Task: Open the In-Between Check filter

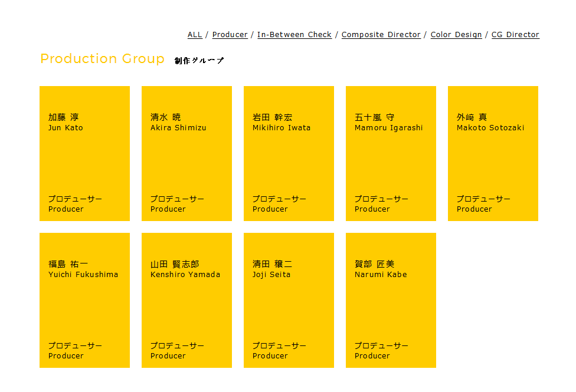Action: pyautogui.click(x=294, y=35)
